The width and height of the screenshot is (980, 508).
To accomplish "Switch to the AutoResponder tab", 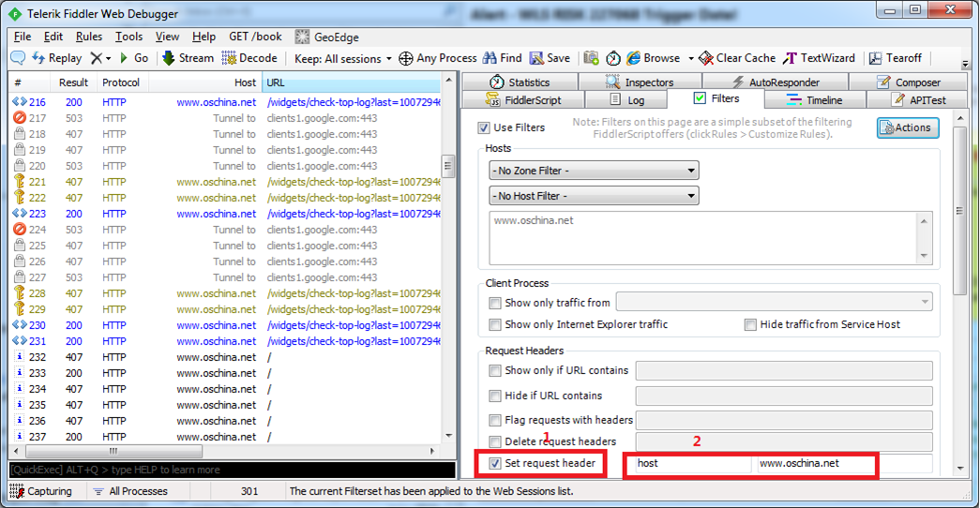I will point(775,82).
